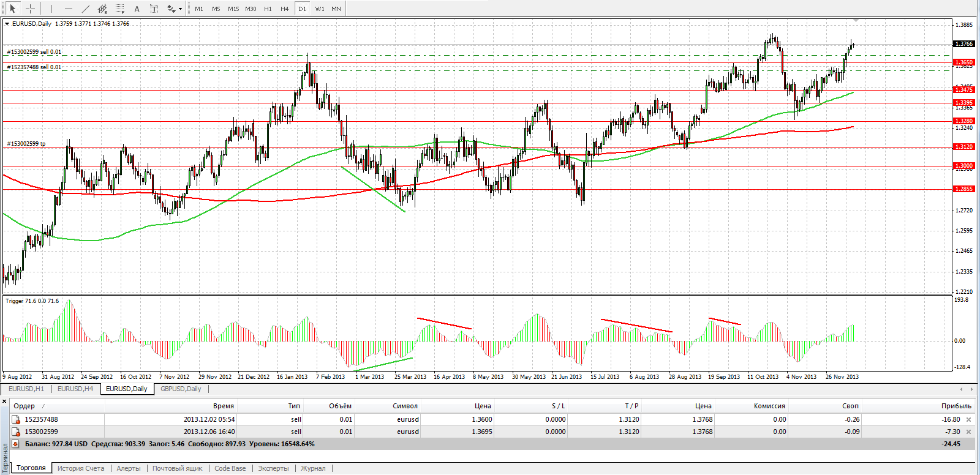Select the Cursor arrow tool
This screenshot has height=475, width=980.
click(x=12, y=9)
